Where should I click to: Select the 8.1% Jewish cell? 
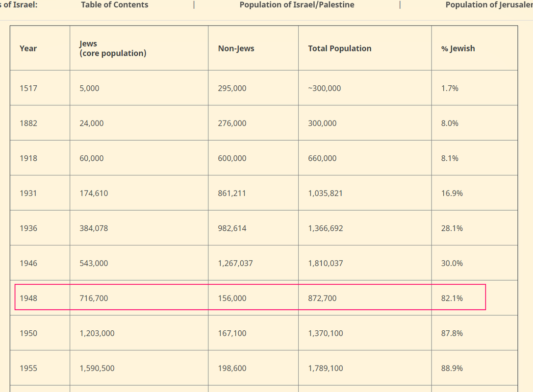475,158
